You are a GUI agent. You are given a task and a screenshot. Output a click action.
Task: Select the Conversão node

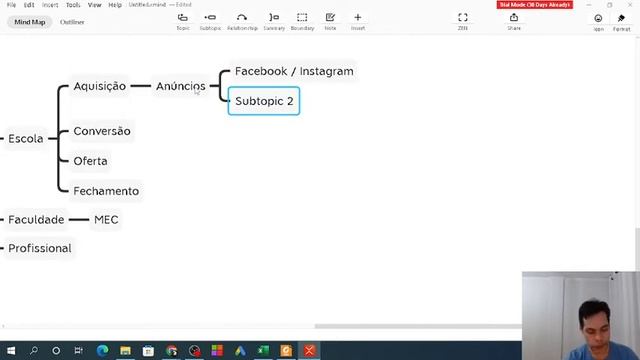[102, 131]
